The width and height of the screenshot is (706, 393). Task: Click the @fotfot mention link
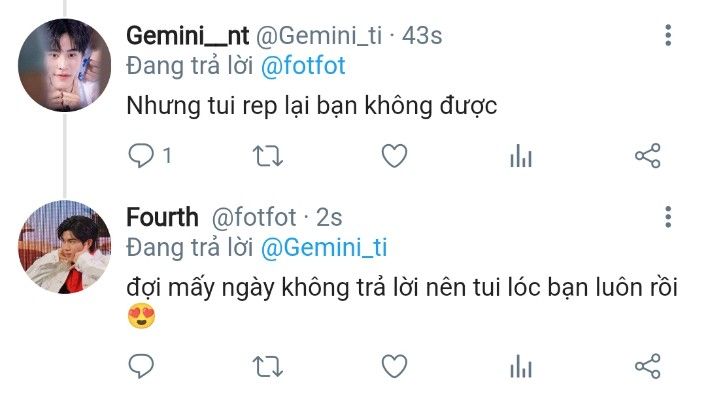(x=303, y=66)
